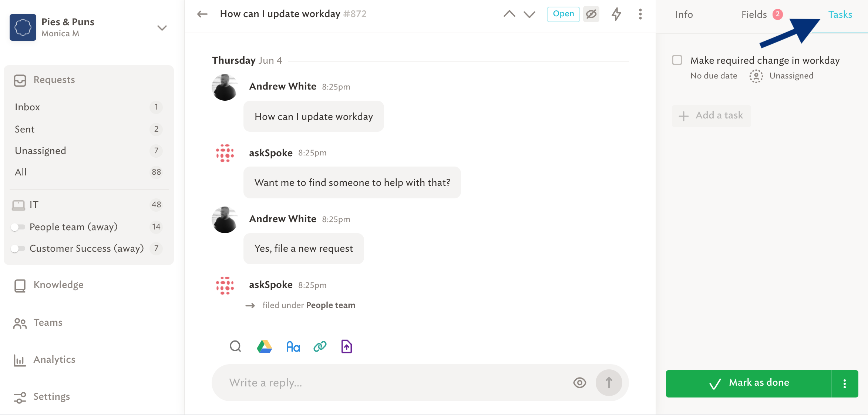Go to Analytics section
This screenshot has width=868, height=416.
(x=54, y=359)
